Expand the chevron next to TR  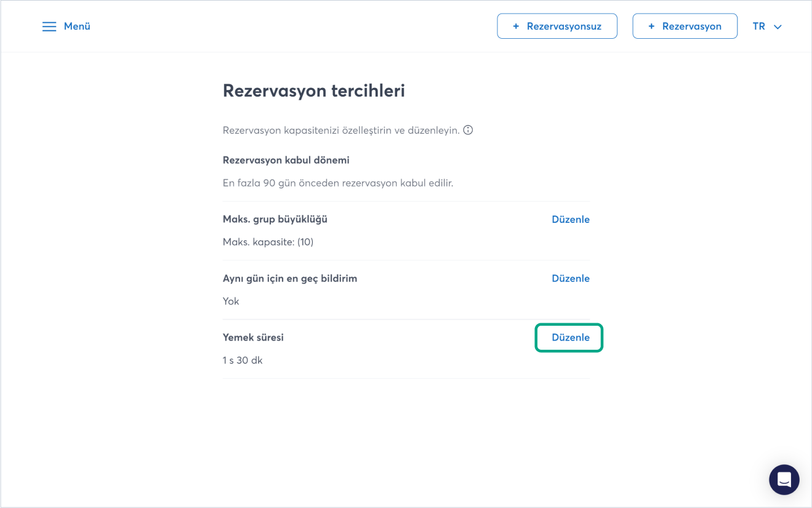coord(778,27)
